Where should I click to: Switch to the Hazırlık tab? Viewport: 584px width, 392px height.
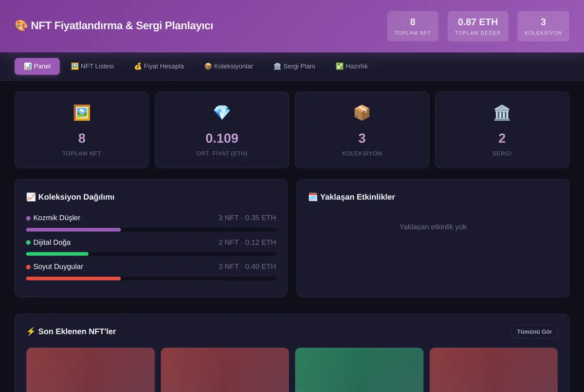352,66
